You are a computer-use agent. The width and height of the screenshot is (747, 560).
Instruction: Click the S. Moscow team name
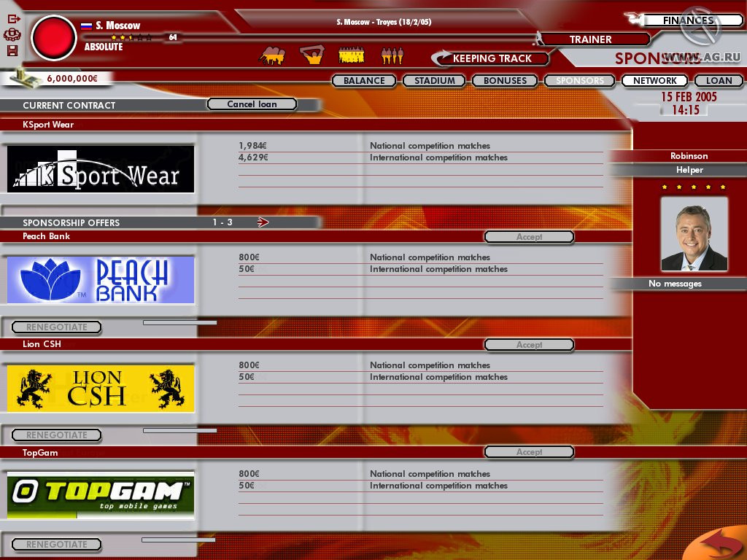click(x=117, y=26)
